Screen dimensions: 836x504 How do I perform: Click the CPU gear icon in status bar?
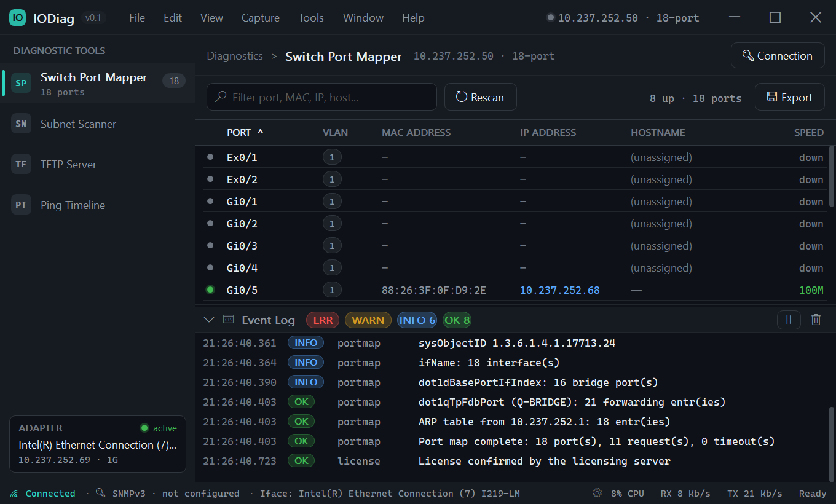[x=597, y=493]
